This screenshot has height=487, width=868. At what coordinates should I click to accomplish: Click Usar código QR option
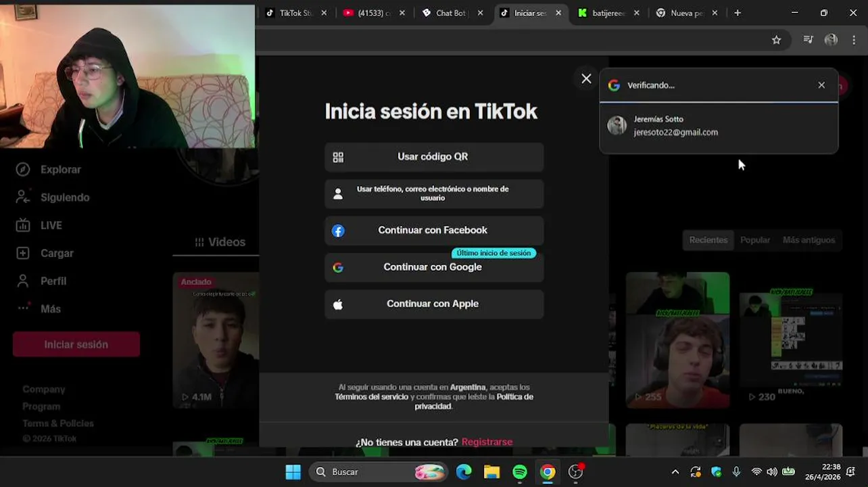tap(434, 157)
